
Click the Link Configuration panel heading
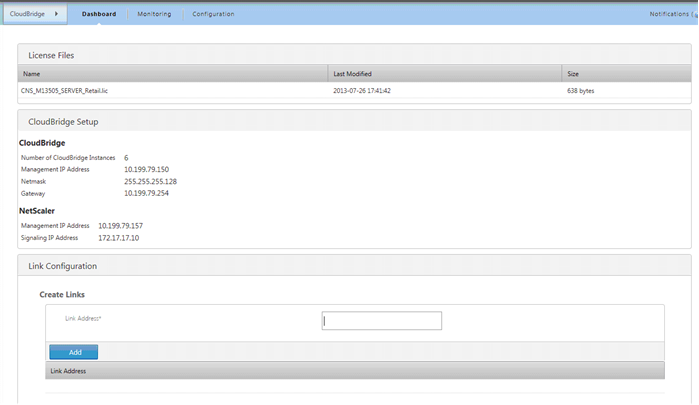coord(62,266)
